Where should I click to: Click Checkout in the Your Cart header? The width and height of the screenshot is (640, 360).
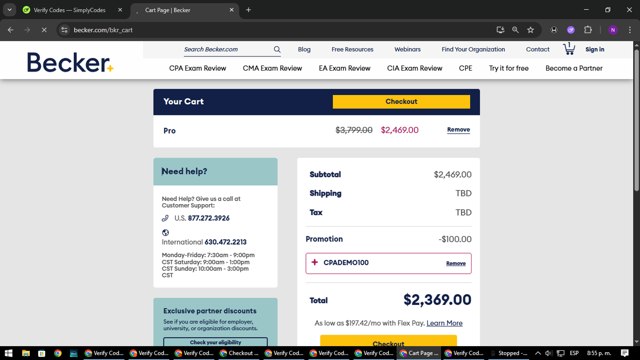coord(401,102)
